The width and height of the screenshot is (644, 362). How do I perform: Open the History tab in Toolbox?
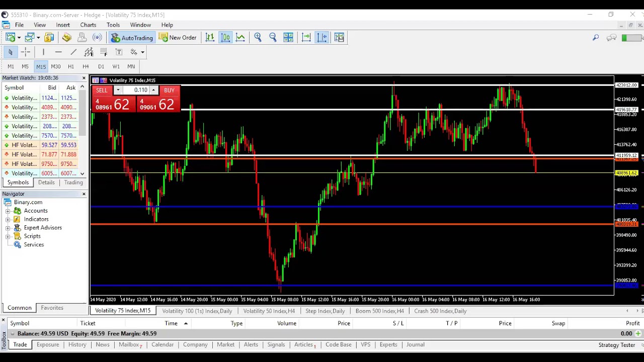[x=77, y=344]
